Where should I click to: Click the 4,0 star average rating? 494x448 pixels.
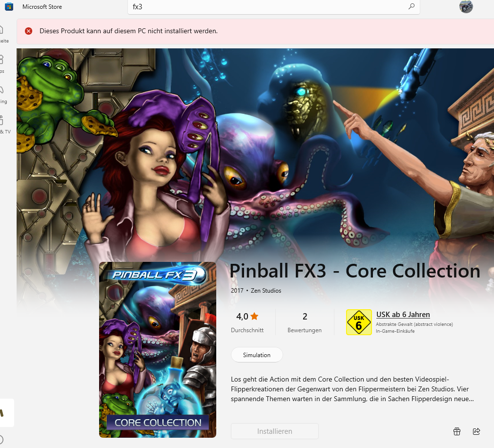[x=247, y=322]
